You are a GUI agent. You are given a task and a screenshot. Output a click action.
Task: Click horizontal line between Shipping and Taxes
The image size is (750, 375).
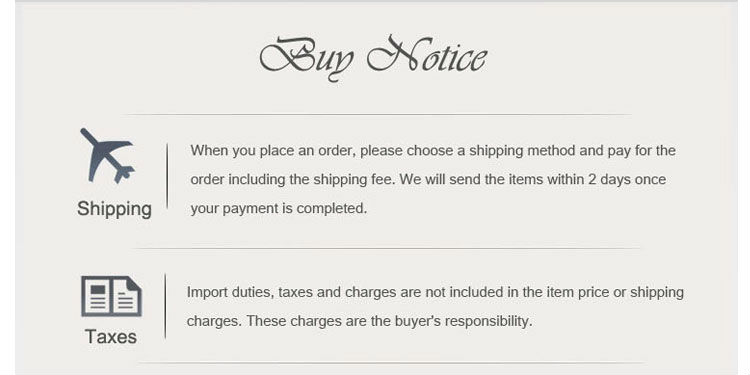point(386,248)
